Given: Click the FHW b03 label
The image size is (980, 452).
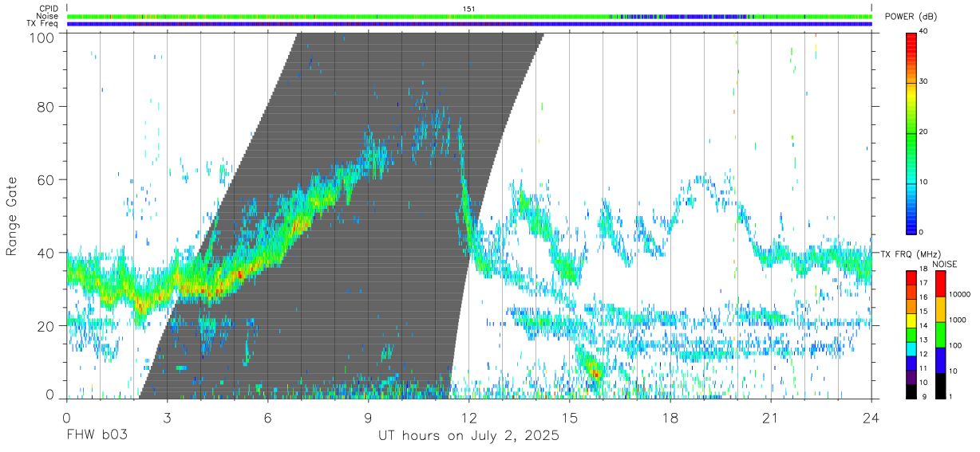Looking at the screenshot, I should [96, 436].
